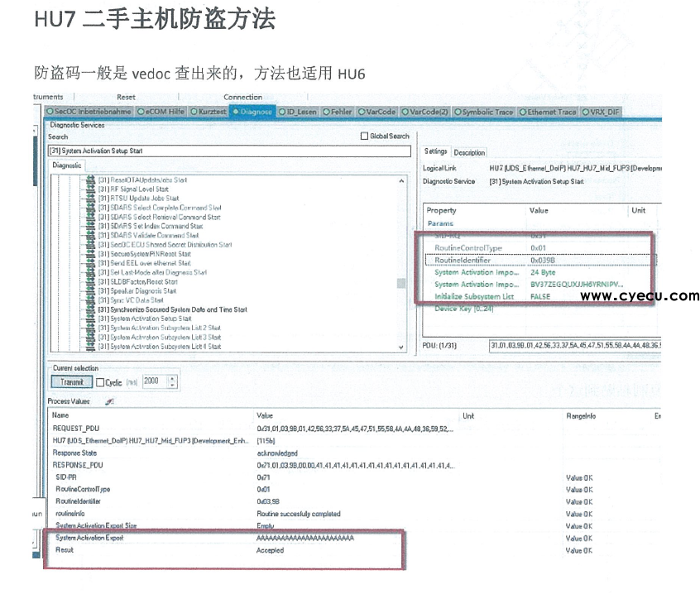700x594 pixels.
Task: Click the RoutineControlType property row in Params
Action: [540, 248]
